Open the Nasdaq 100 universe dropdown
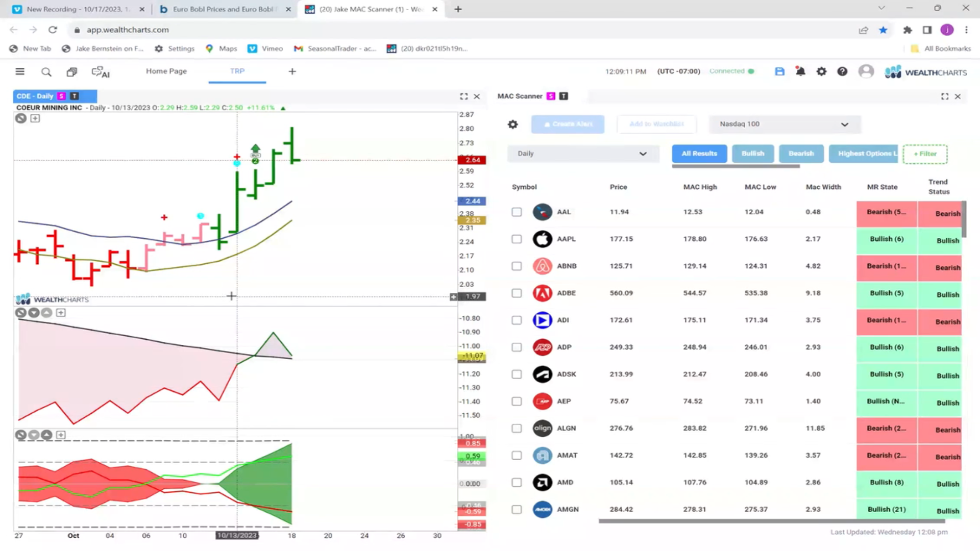 pyautogui.click(x=785, y=124)
